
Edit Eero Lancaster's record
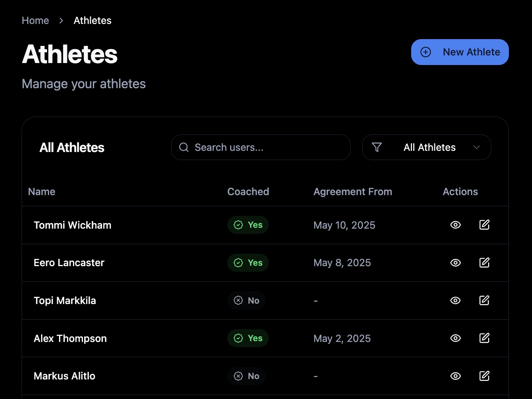pyautogui.click(x=484, y=263)
